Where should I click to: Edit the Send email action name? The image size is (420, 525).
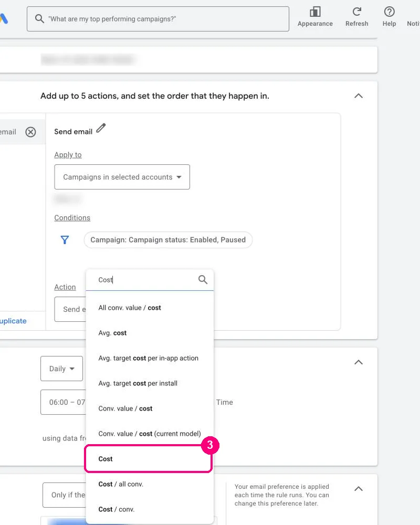tap(101, 128)
